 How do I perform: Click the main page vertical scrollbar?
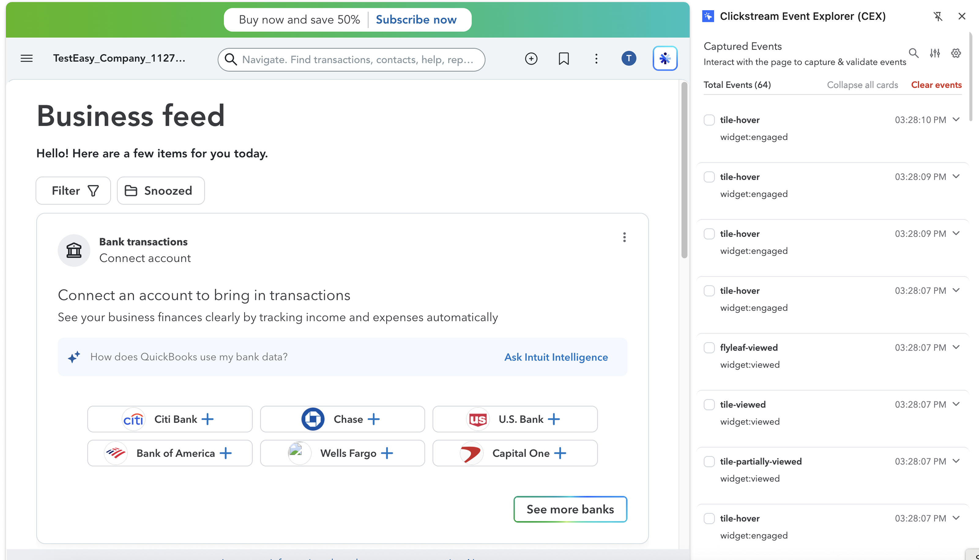[x=684, y=169]
